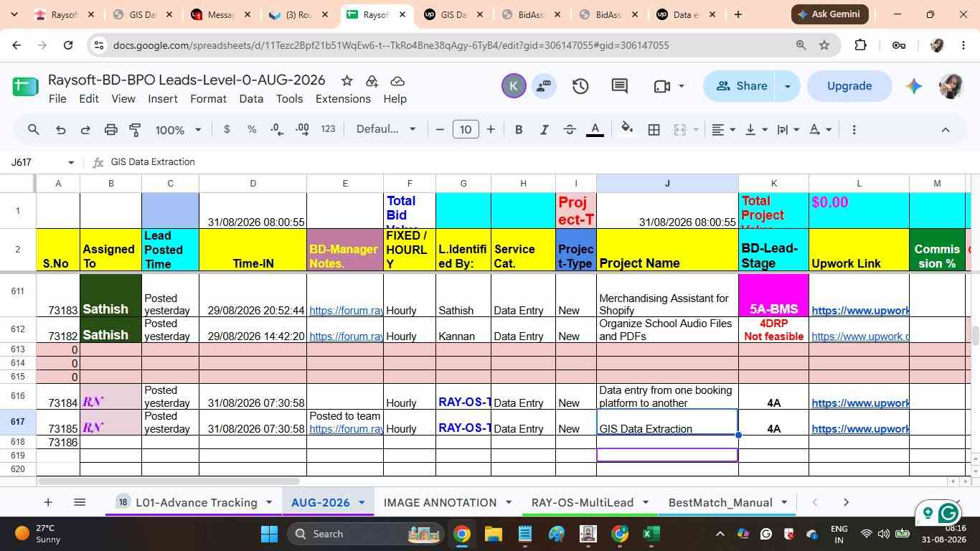Expand the Share options arrow
The image size is (980, 551).
pos(787,86)
